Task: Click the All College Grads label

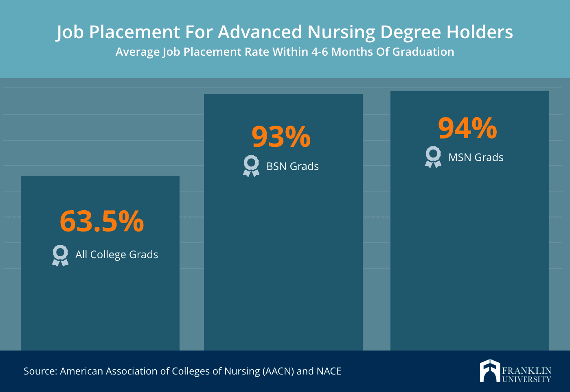Action: [116, 255]
